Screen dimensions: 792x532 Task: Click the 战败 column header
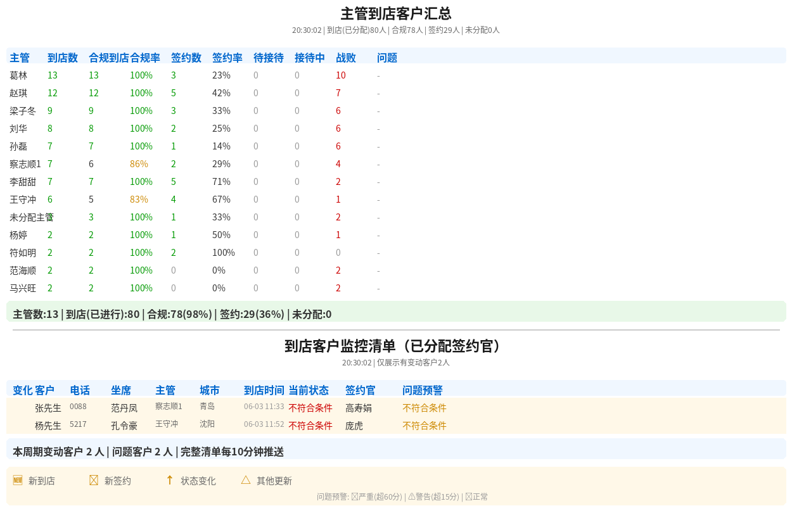[x=346, y=58]
